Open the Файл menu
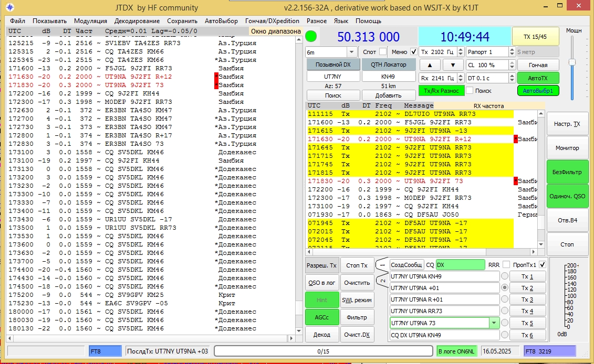Viewport: 594px width, 364px height. pyautogui.click(x=17, y=21)
